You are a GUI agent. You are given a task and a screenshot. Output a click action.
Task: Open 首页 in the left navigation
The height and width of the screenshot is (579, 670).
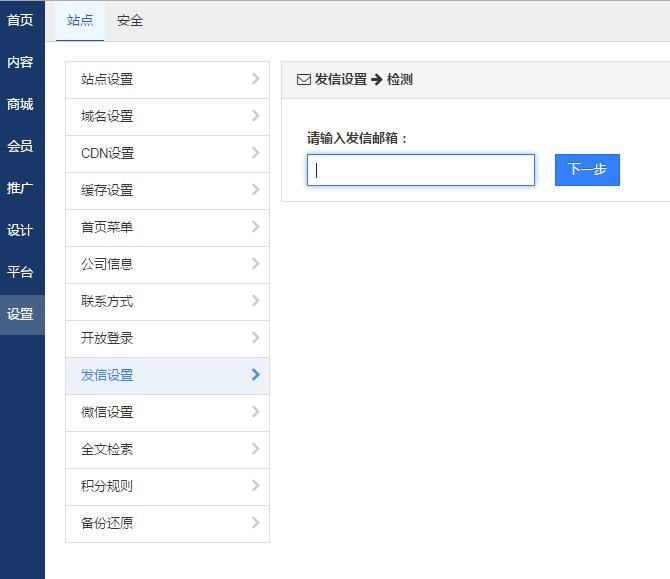point(21,20)
